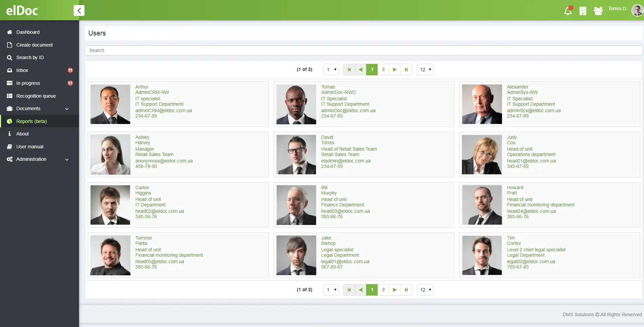Click In progress count badge 51
Screen dimensions: 644x327
click(70, 83)
